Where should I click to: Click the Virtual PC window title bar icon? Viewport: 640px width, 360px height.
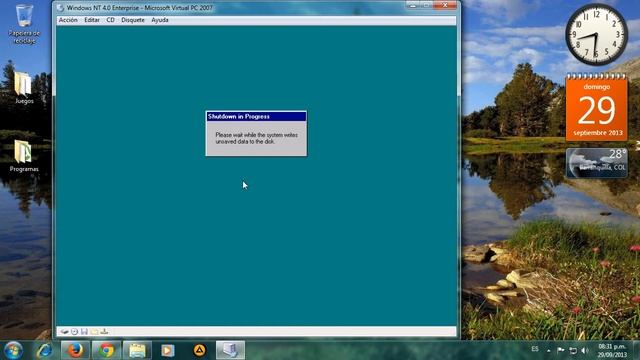(x=61, y=8)
